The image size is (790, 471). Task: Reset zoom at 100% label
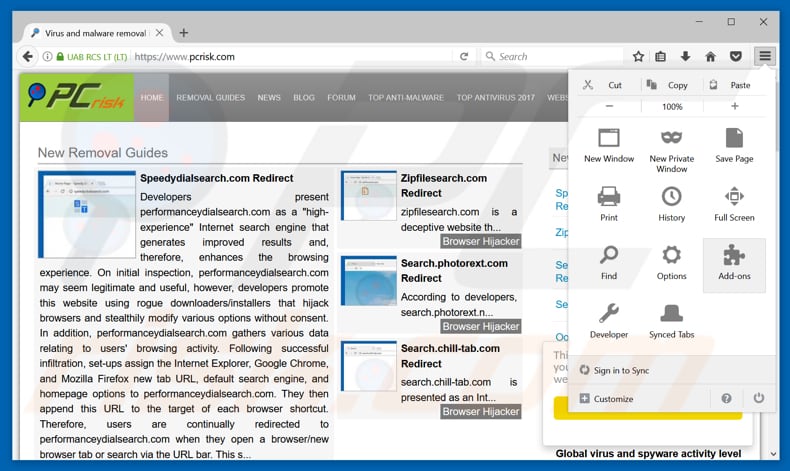672,106
